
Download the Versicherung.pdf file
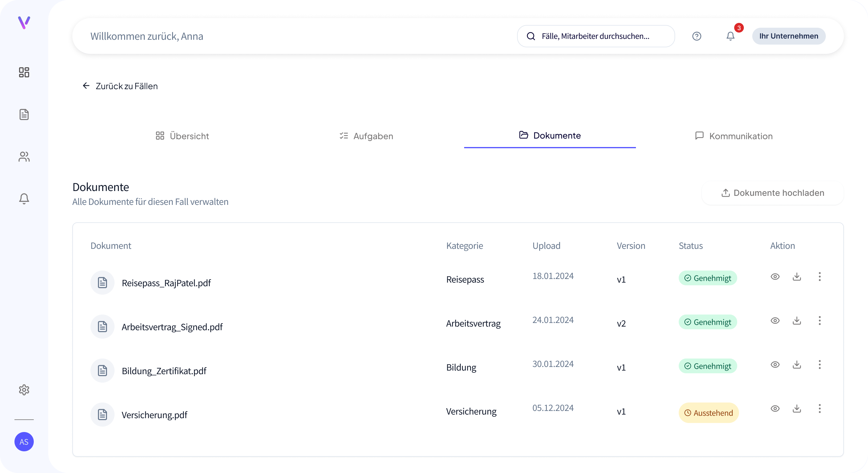pyautogui.click(x=797, y=409)
